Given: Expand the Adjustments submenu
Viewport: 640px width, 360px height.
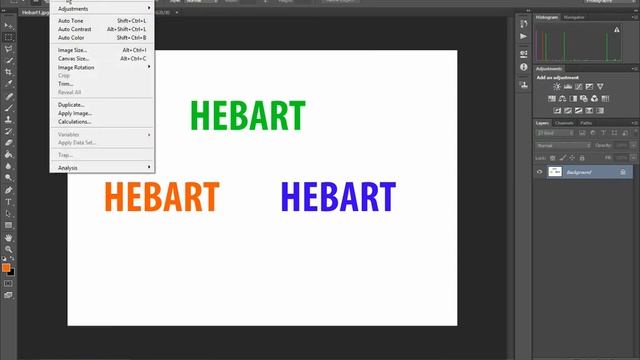Looking at the screenshot, I should click(x=102, y=9).
